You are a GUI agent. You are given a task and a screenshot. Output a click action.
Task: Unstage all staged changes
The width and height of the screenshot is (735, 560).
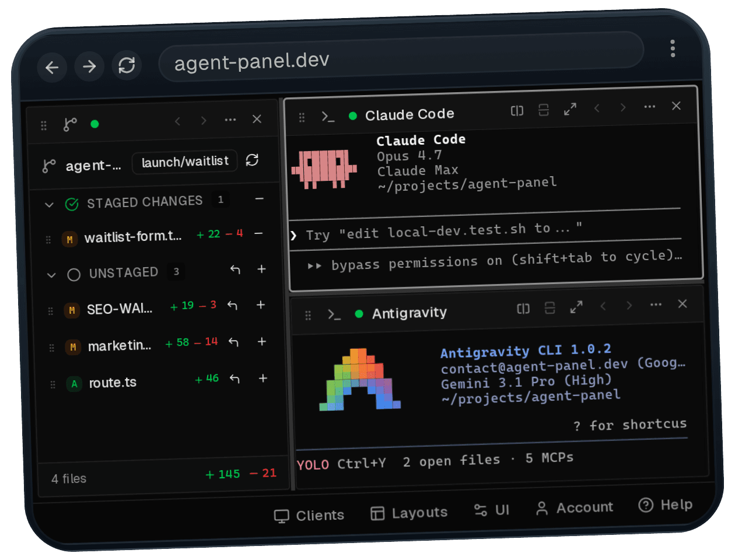point(260,199)
